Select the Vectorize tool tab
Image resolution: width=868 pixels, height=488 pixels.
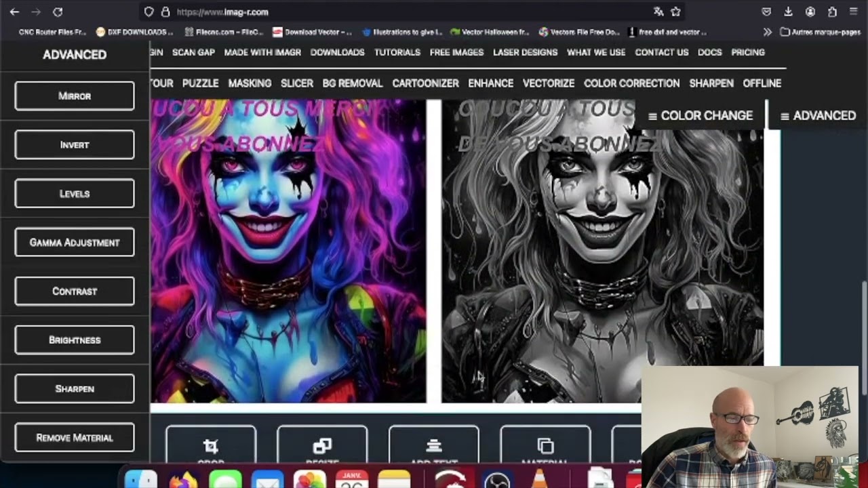click(x=549, y=83)
